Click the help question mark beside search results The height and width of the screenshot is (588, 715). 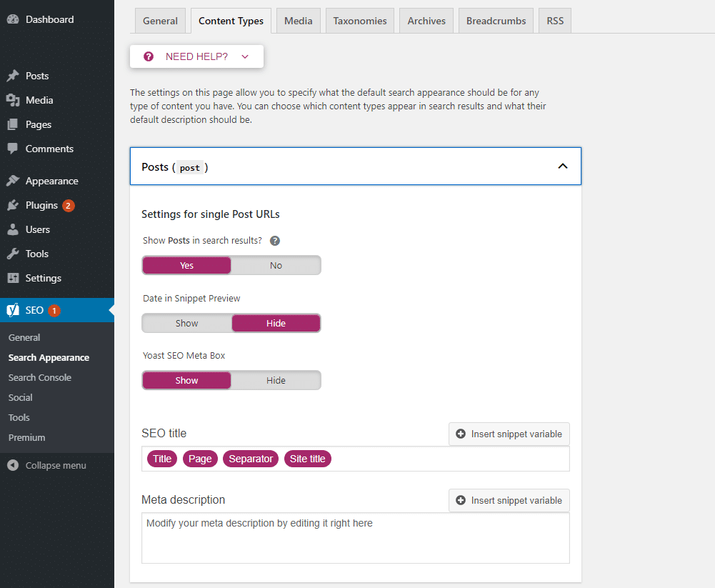click(x=275, y=241)
